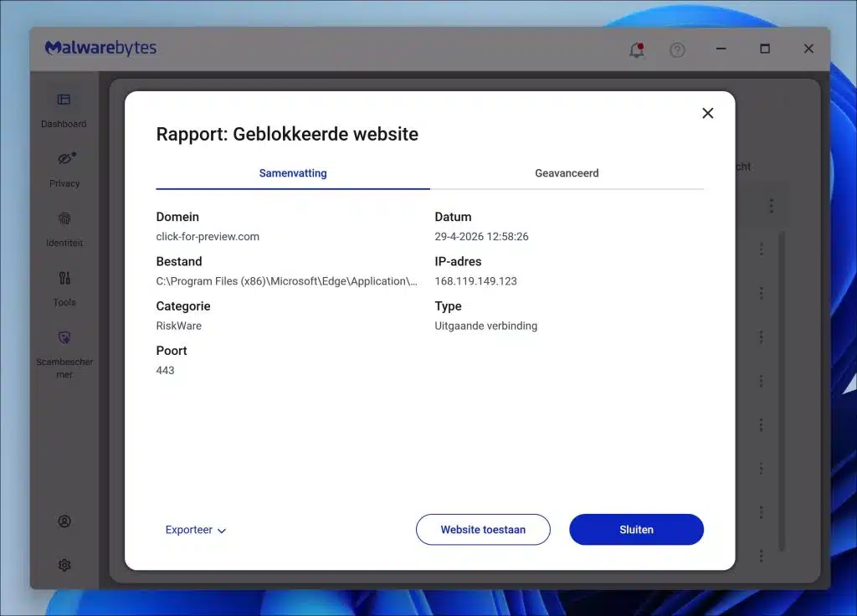This screenshot has height=616, width=857.
Task: Switch to the Samenvatting tab
Action: (293, 173)
